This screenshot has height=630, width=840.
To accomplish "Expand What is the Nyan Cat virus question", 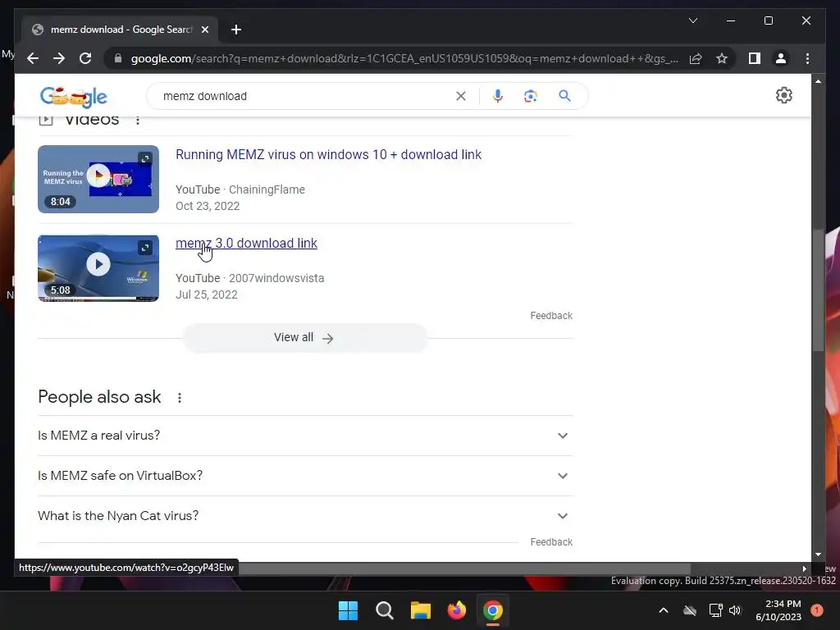I will (305, 516).
